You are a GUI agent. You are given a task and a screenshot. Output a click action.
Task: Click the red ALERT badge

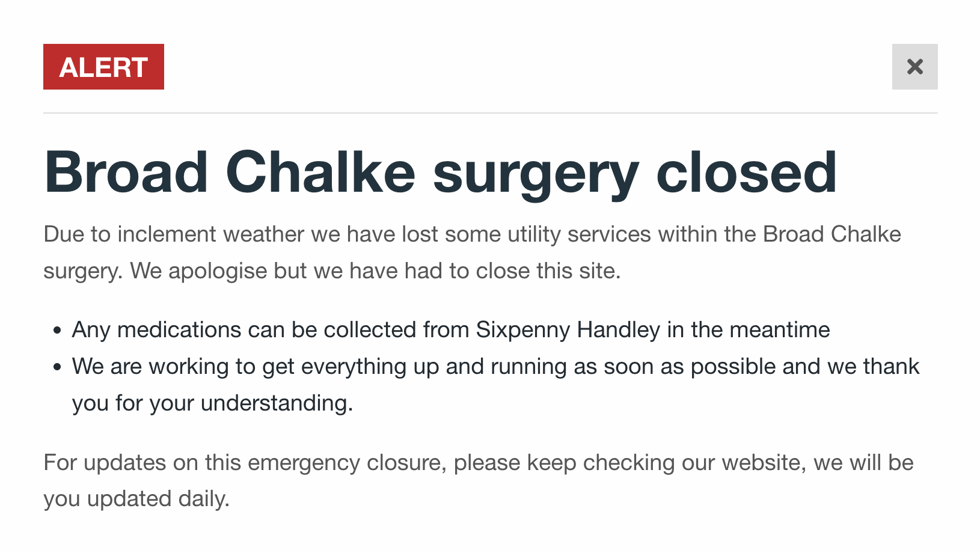pos(103,67)
